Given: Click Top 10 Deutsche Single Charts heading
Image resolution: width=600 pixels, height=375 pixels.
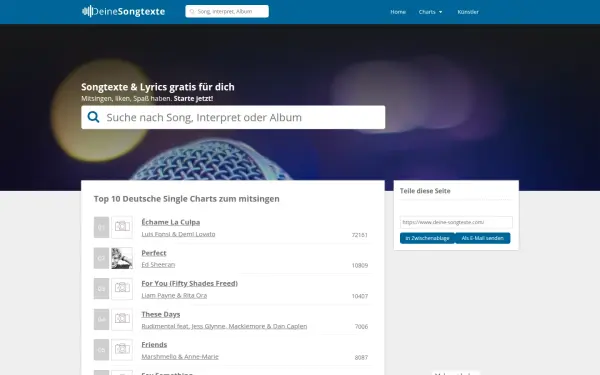Looking at the screenshot, I should (x=187, y=199).
